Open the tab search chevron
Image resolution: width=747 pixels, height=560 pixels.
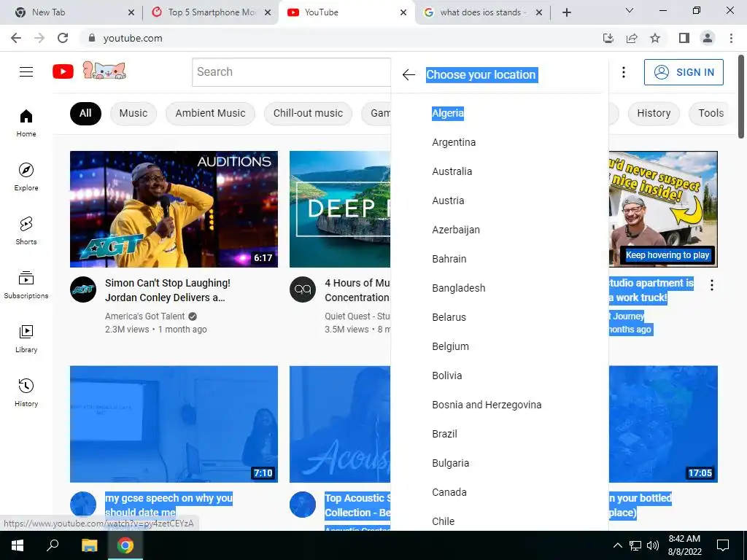point(630,10)
